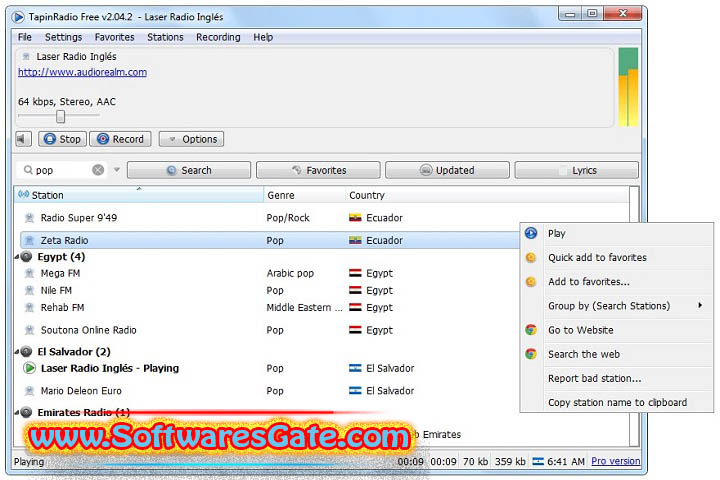720x480 pixels.
Task: Open the Favorites list button
Action: point(318,170)
